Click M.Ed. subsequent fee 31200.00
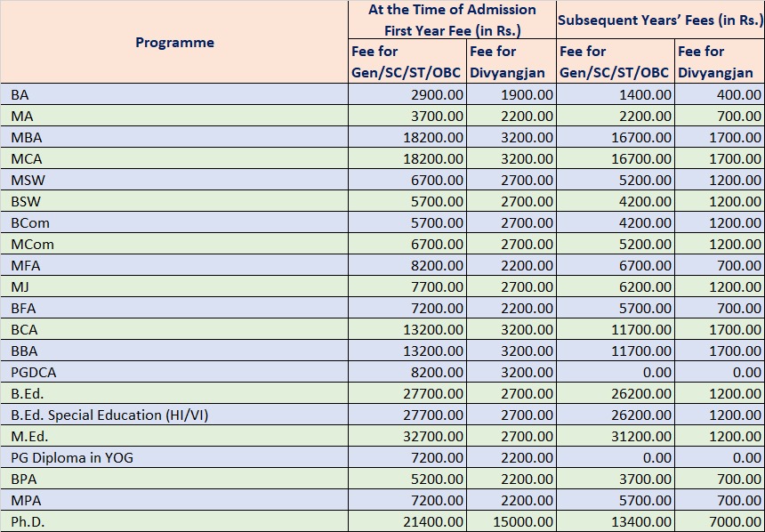The image size is (765, 532). [616, 436]
